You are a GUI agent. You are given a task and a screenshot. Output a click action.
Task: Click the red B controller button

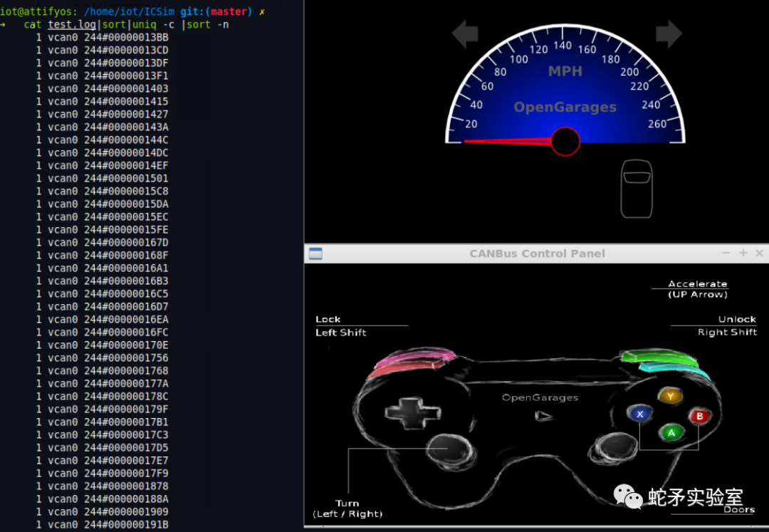(x=700, y=416)
